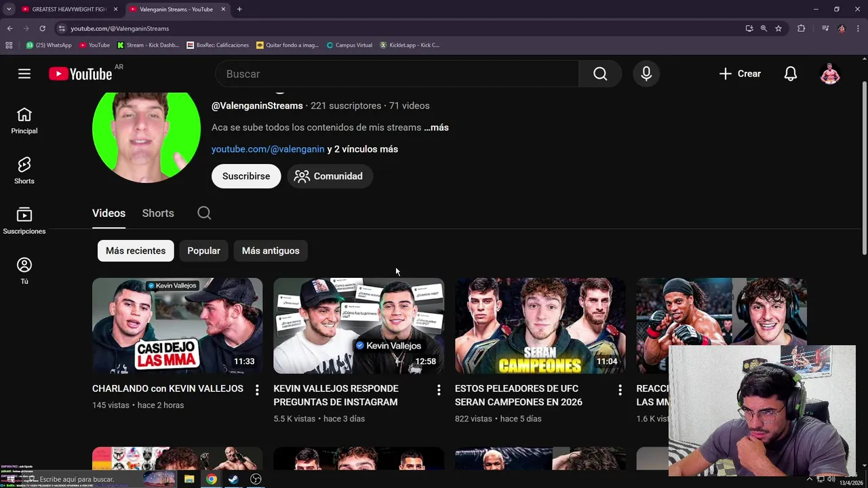The width and height of the screenshot is (868, 488).
Task: Click the address bar URL
Action: click(x=119, y=28)
